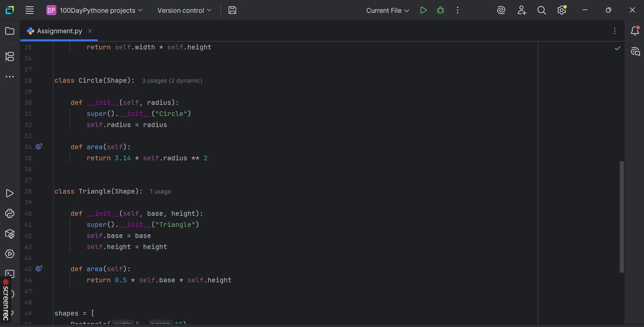Screen dimensions: 644x327
Task: Open the Terminal tool window
Action: point(10,274)
